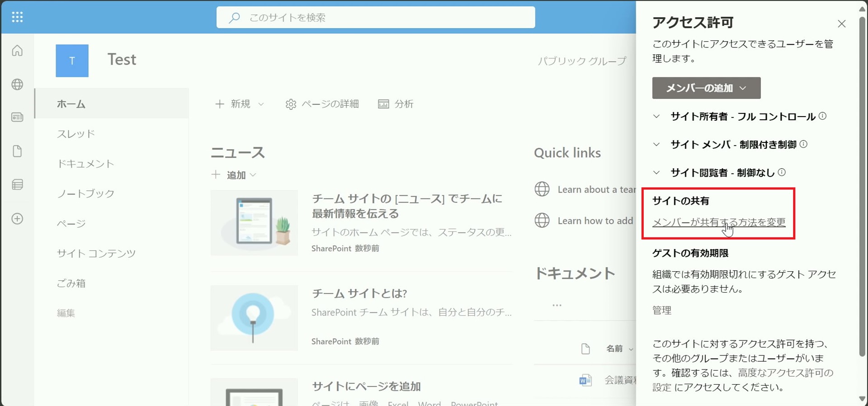The width and height of the screenshot is (868, 406).
Task: Expand サイト所有者 - フル コントロール group
Action: 656,117
